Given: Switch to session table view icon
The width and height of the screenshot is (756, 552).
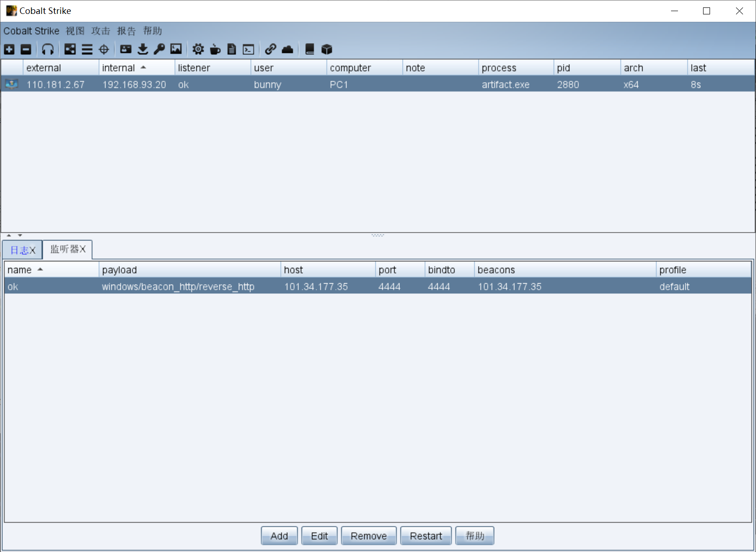Looking at the screenshot, I should pyautogui.click(x=87, y=49).
